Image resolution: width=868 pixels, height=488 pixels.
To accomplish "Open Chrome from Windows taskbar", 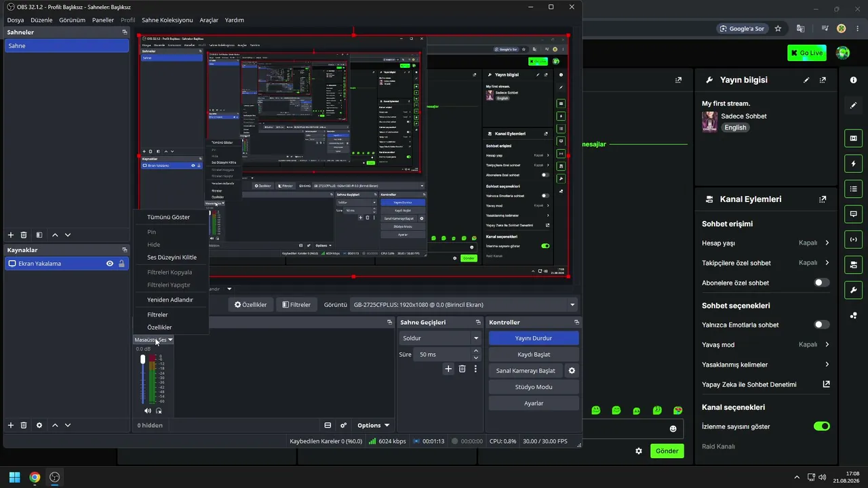I will pos(35,477).
